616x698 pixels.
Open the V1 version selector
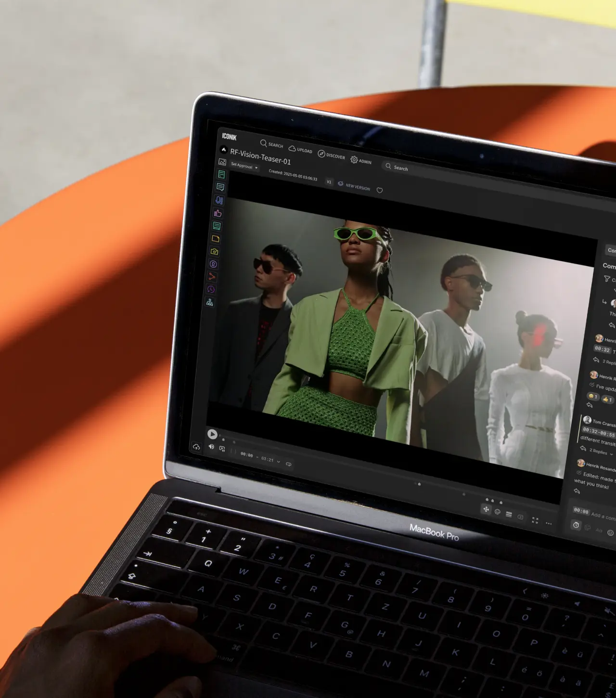(x=329, y=181)
